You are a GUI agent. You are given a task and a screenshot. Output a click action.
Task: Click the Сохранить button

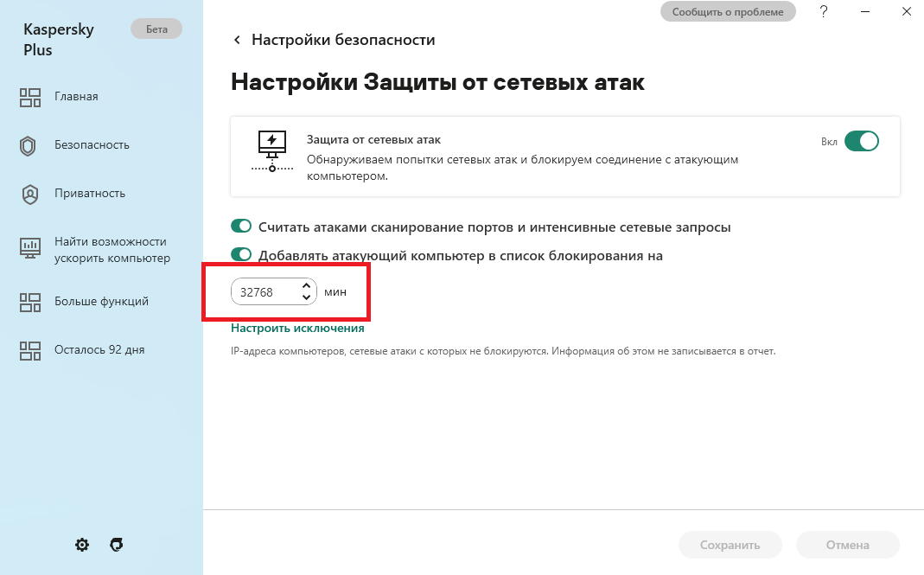pos(730,545)
